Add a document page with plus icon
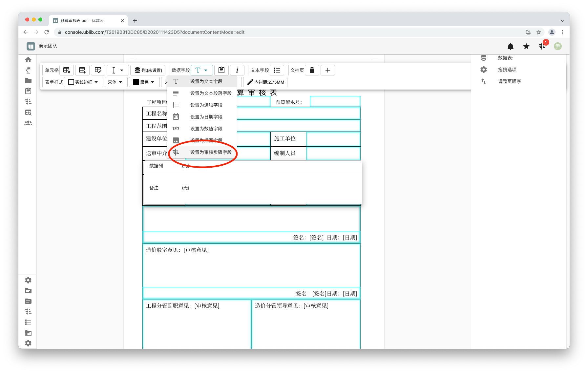The image size is (588, 373). (328, 70)
